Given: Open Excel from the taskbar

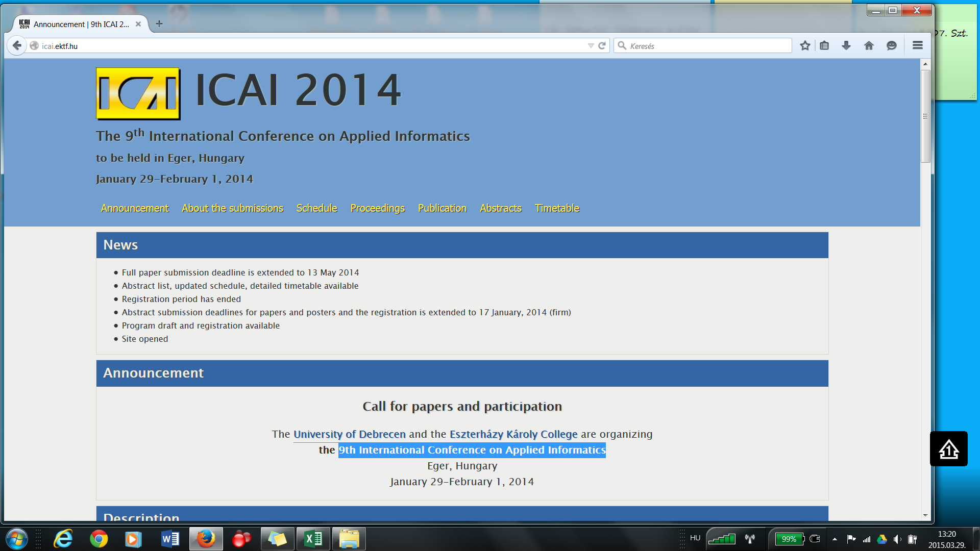Looking at the screenshot, I should coord(313,539).
